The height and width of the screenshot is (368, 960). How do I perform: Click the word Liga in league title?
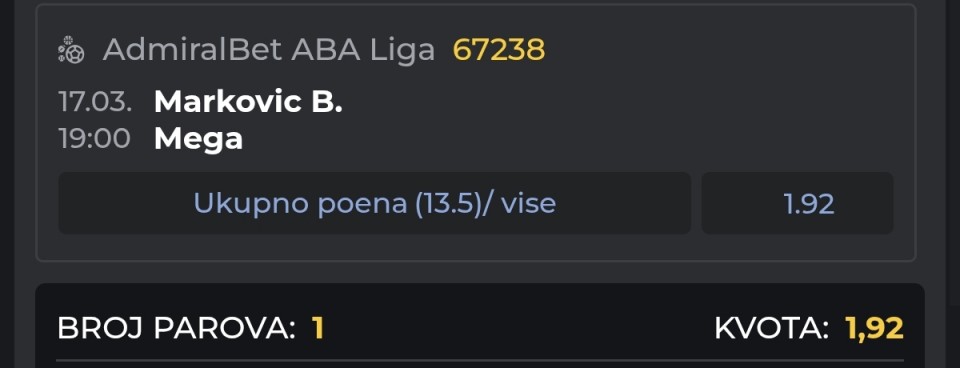tap(402, 50)
